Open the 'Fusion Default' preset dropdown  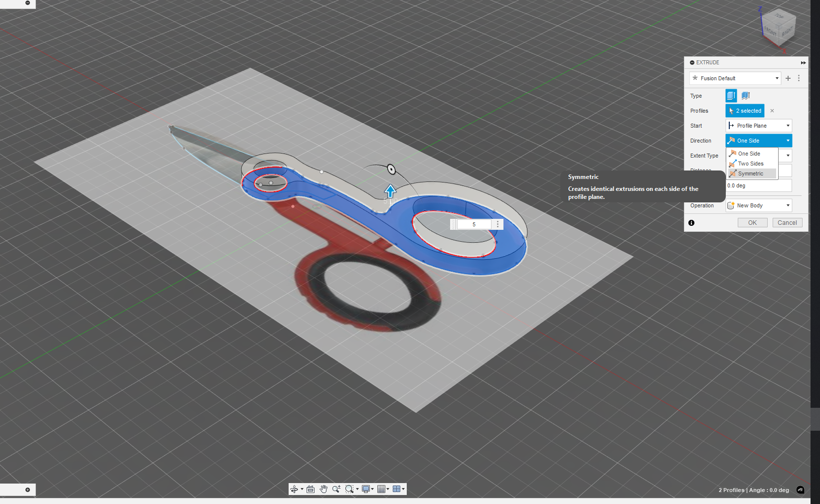pyautogui.click(x=735, y=78)
